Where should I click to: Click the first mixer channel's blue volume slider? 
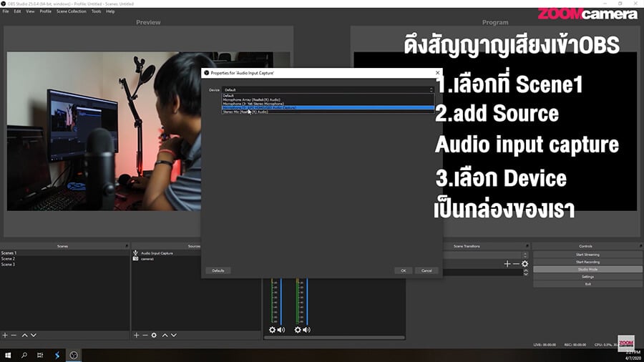pyautogui.click(x=281, y=302)
